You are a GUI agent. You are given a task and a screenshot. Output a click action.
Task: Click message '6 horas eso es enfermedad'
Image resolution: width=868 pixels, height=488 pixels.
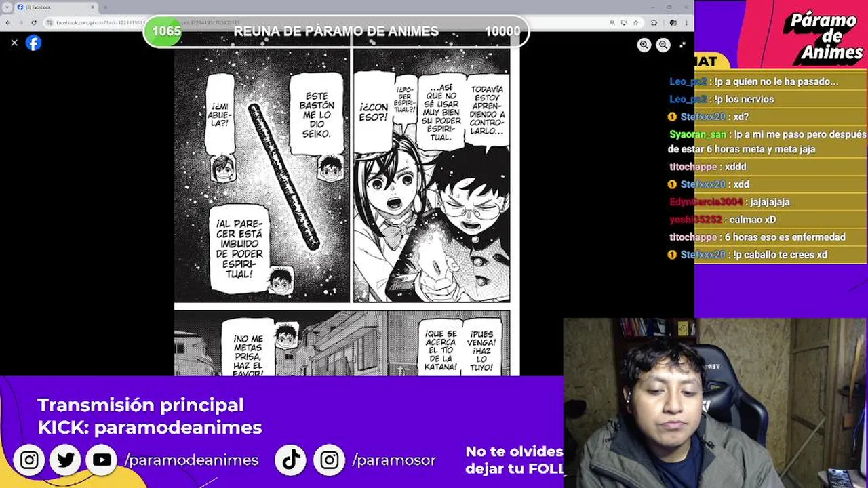tap(785, 237)
